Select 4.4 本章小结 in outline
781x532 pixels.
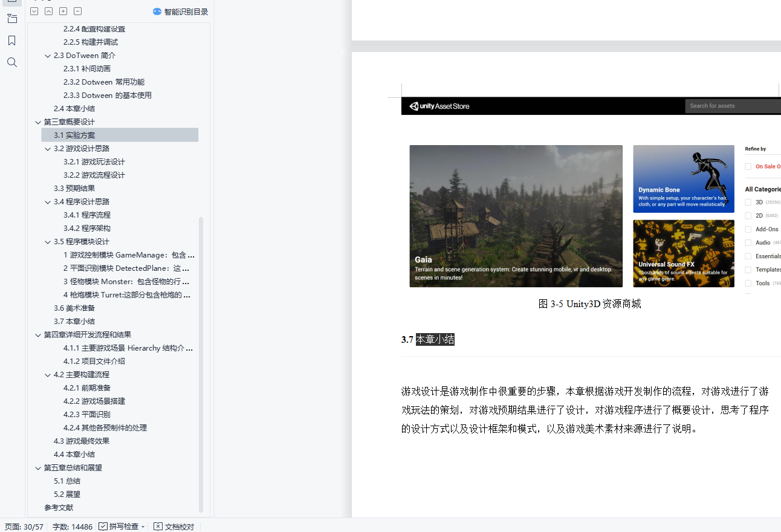pyautogui.click(x=74, y=455)
